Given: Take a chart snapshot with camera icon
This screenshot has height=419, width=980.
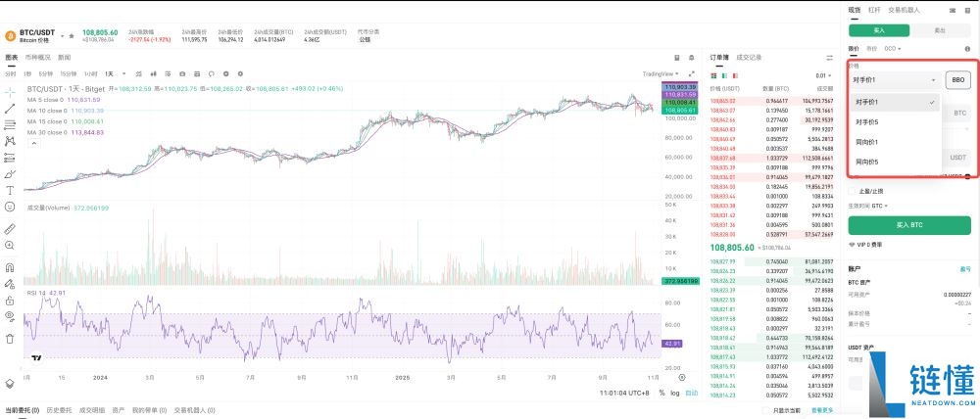Looking at the screenshot, I should coord(181,73).
